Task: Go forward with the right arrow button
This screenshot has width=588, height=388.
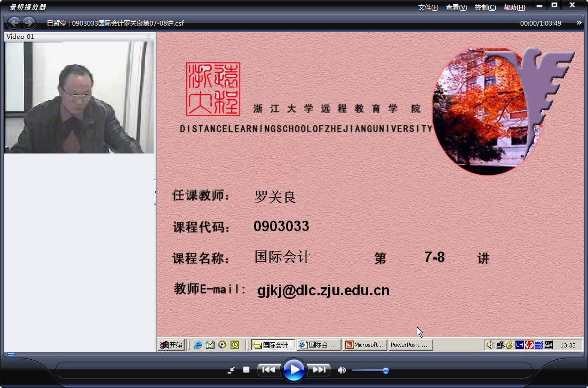Action: pyautogui.click(x=29, y=23)
